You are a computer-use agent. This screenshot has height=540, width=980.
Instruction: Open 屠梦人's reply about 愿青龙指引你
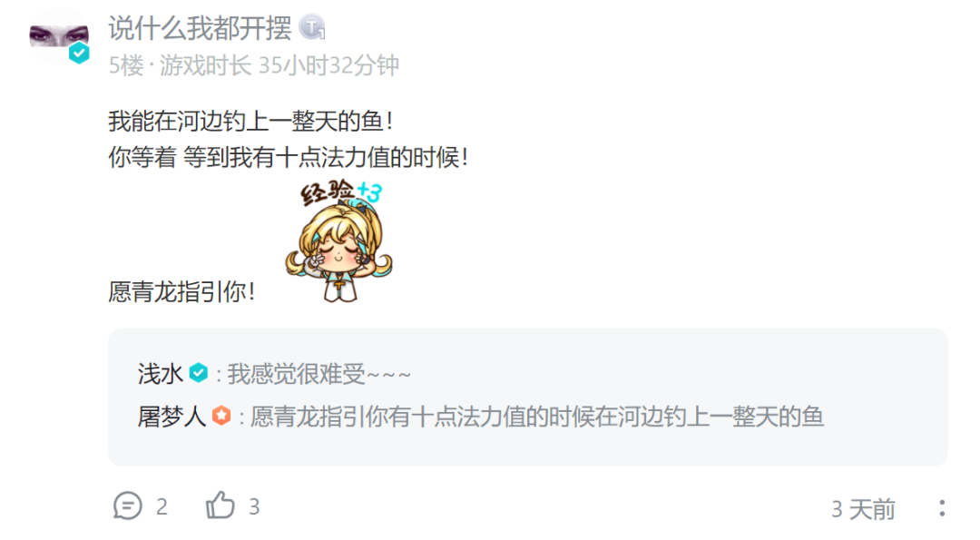point(537,417)
